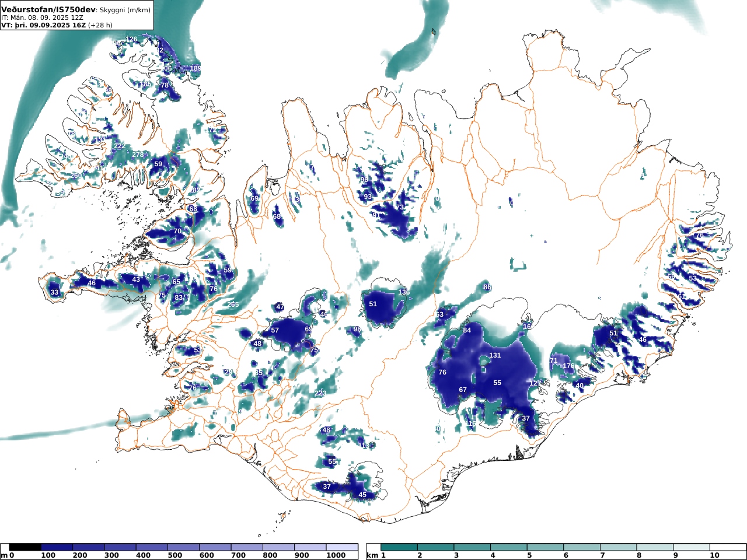Click the visibility value '63' on the map
This screenshot has width=747, height=560.
(x=439, y=314)
